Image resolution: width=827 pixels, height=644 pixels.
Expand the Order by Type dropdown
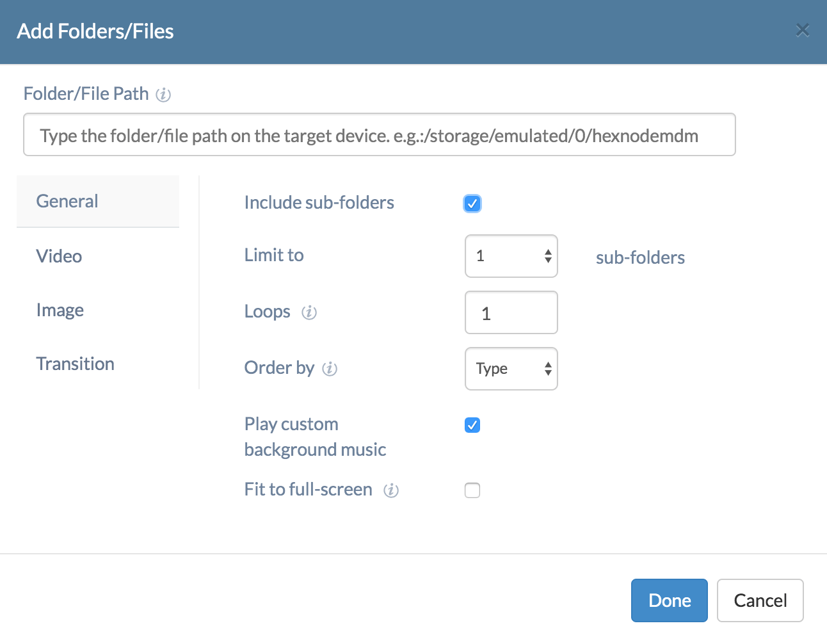point(511,369)
